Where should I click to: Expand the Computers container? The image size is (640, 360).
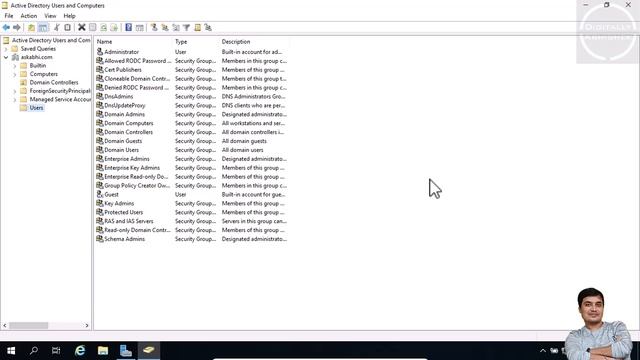(15, 75)
